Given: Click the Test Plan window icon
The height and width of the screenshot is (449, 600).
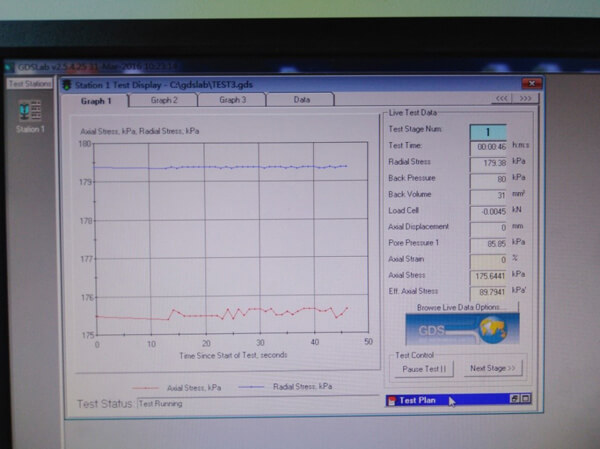Looking at the screenshot, I should pos(391,400).
